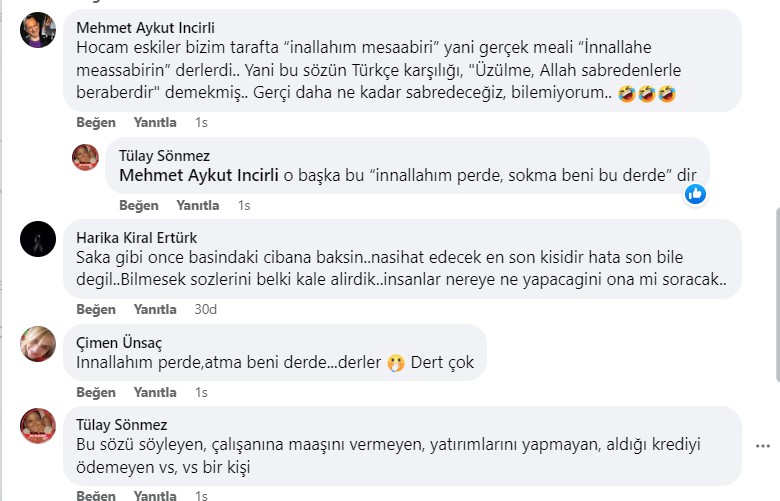This screenshot has width=780, height=501.
Task: Open the 30d timestamp on Harika's comment
Action: point(205,309)
